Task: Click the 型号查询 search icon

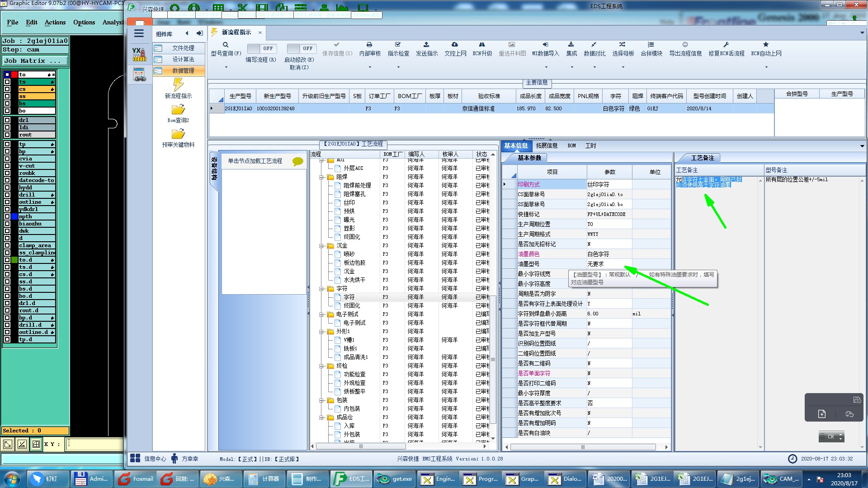Action: click(x=226, y=45)
